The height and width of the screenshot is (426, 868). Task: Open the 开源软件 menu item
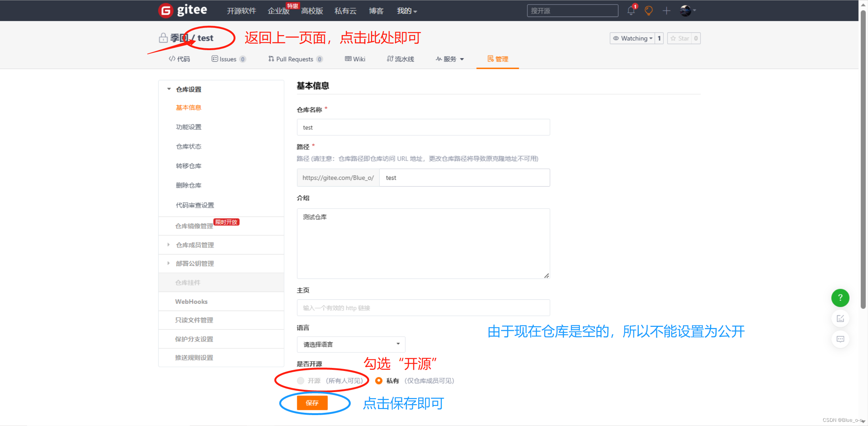pyautogui.click(x=241, y=11)
